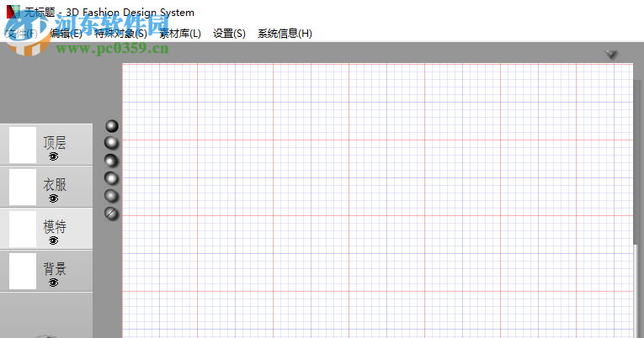The width and height of the screenshot is (644, 338).
Task: Click the 顶层 layer name
Action: tap(55, 143)
